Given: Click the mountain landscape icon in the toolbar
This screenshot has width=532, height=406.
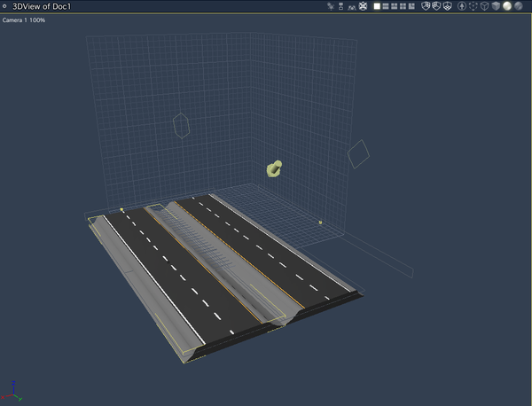Looking at the screenshot, I should coord(352,6).
